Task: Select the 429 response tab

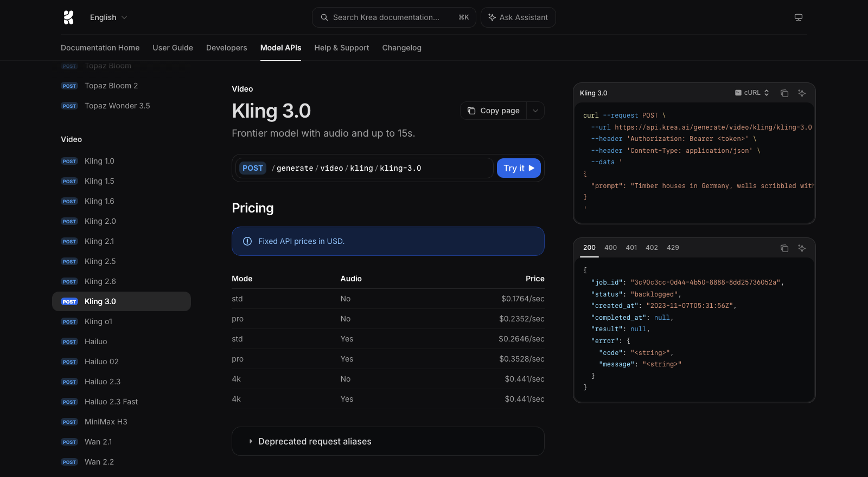Action: [673, 248]
